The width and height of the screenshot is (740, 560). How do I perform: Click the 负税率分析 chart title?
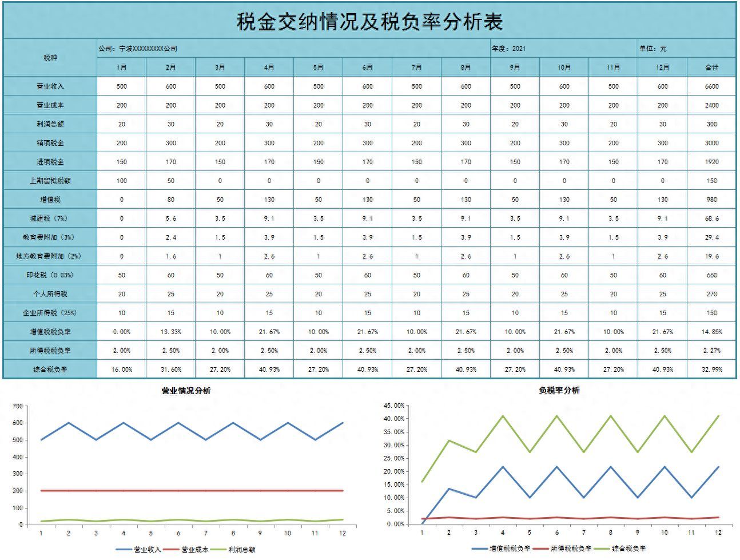click(x=559, y=390)
